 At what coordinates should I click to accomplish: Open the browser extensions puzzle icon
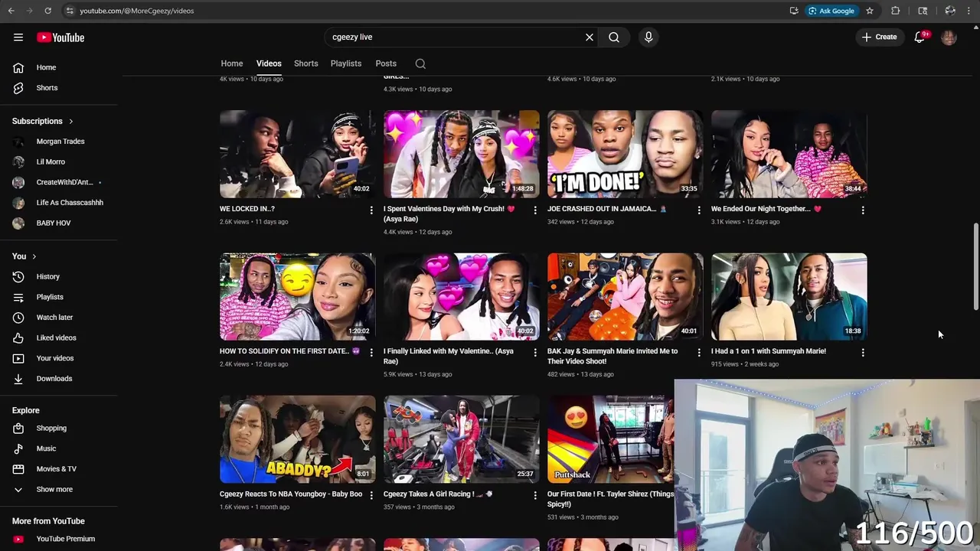click(895, 11)
